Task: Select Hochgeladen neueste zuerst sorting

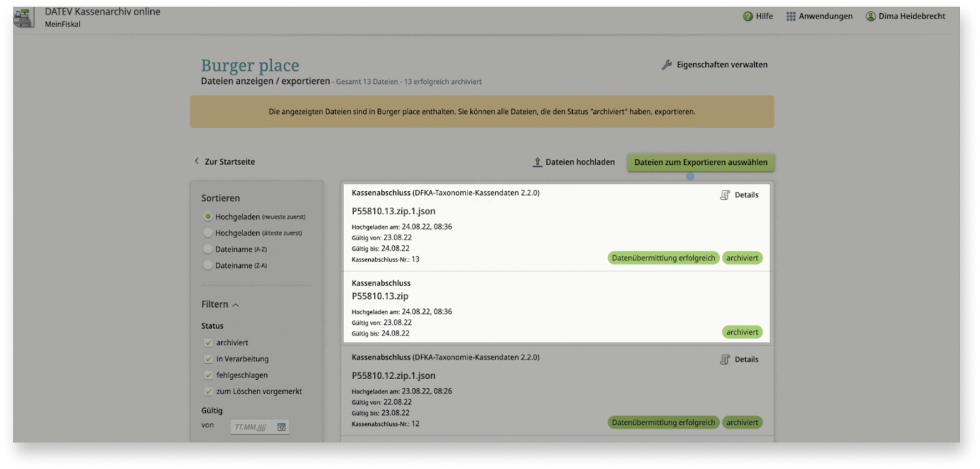Action: click(208, 217)
